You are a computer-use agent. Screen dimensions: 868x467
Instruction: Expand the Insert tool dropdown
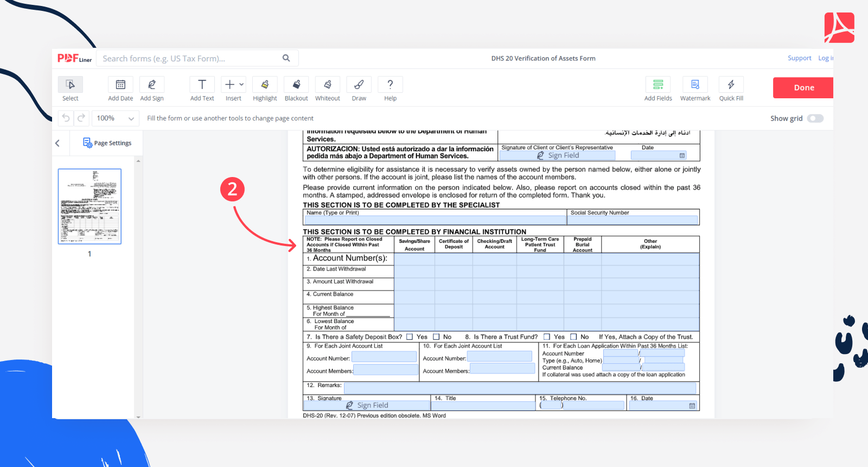241,85
